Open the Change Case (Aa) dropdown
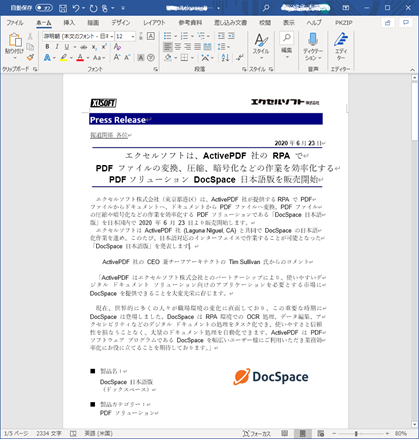 point(99,58)
